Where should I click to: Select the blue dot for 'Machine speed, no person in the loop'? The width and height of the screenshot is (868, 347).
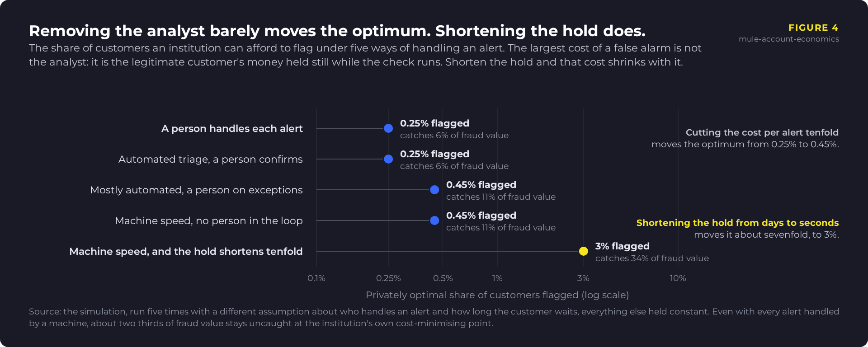(434, 220)
